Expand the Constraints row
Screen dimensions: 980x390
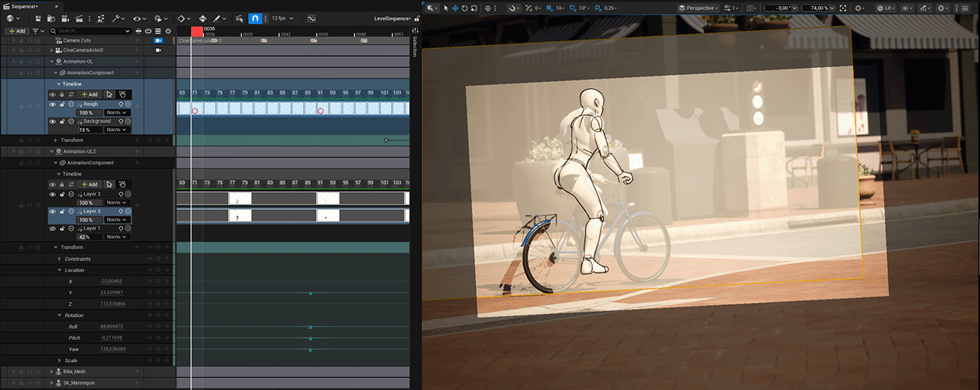pos(60,259)
